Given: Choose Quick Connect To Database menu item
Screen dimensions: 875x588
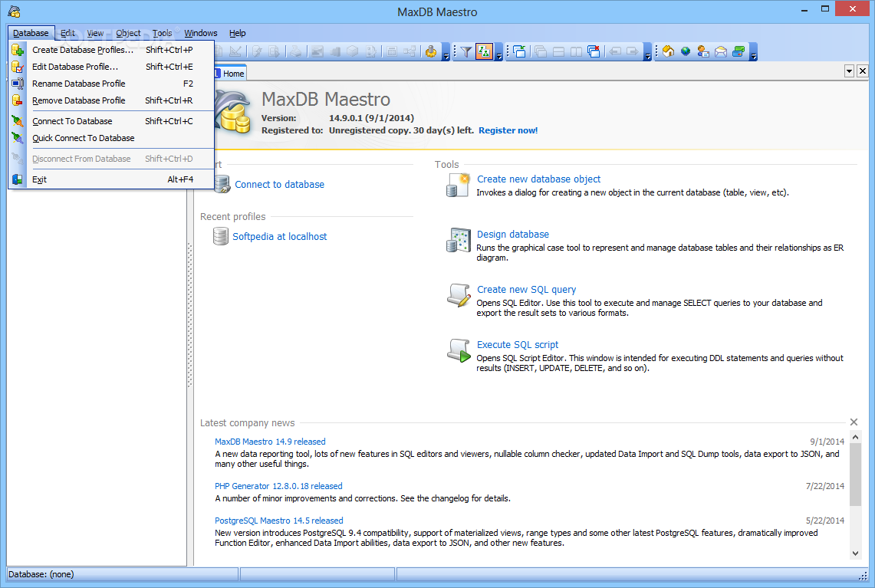Looking at the screenshot, I should [111, 138].
